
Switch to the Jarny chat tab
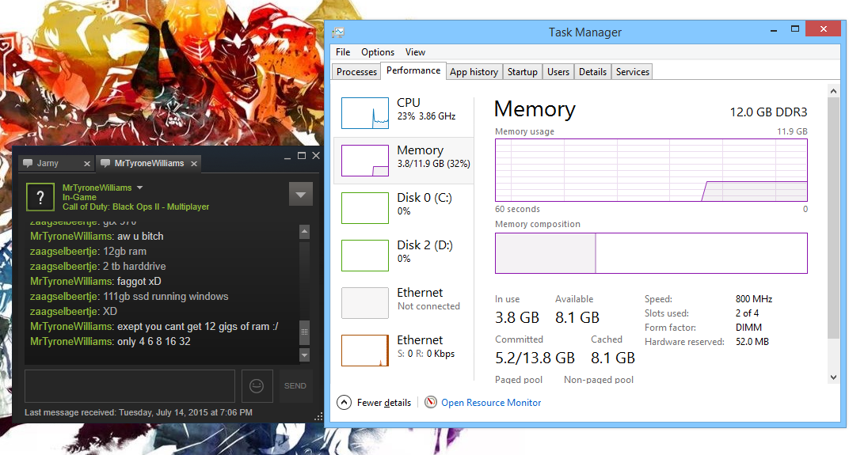coord(56,163)
